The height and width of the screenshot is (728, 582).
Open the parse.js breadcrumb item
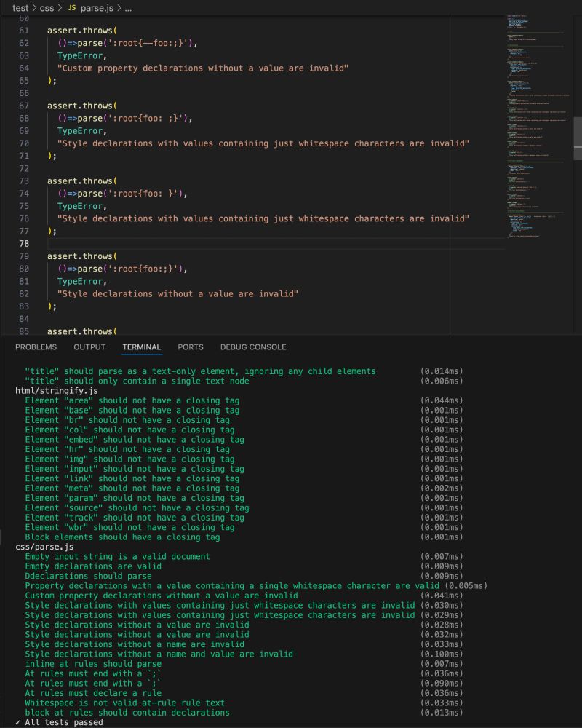pos(97,8)
